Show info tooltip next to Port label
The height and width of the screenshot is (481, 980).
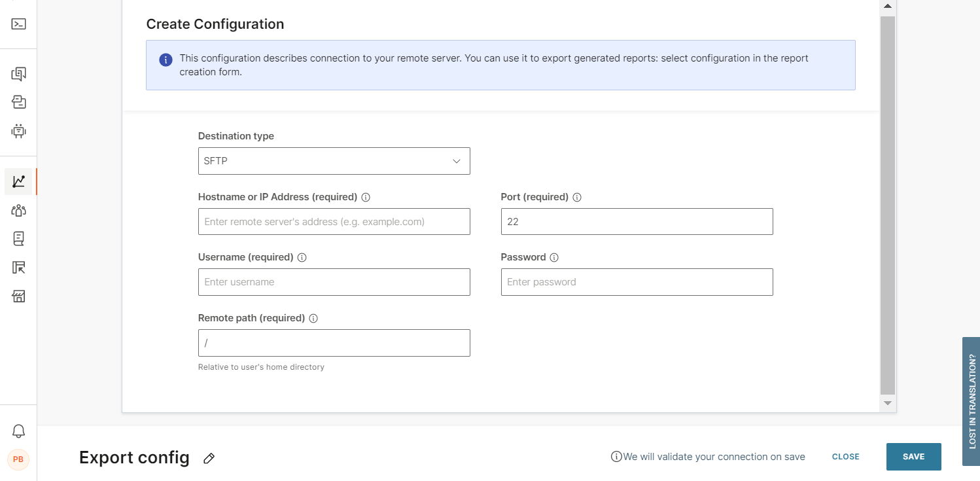tap(577, 197)
